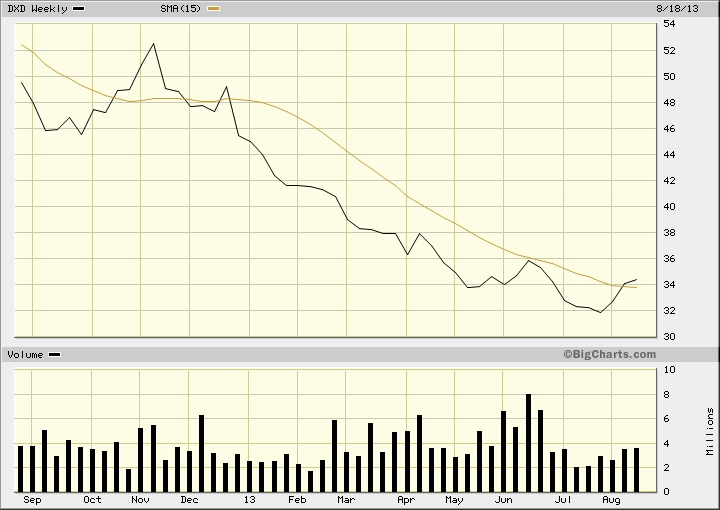720x510 pixels.
Task: Click the 48 price axis value
Action: point(669,103)
